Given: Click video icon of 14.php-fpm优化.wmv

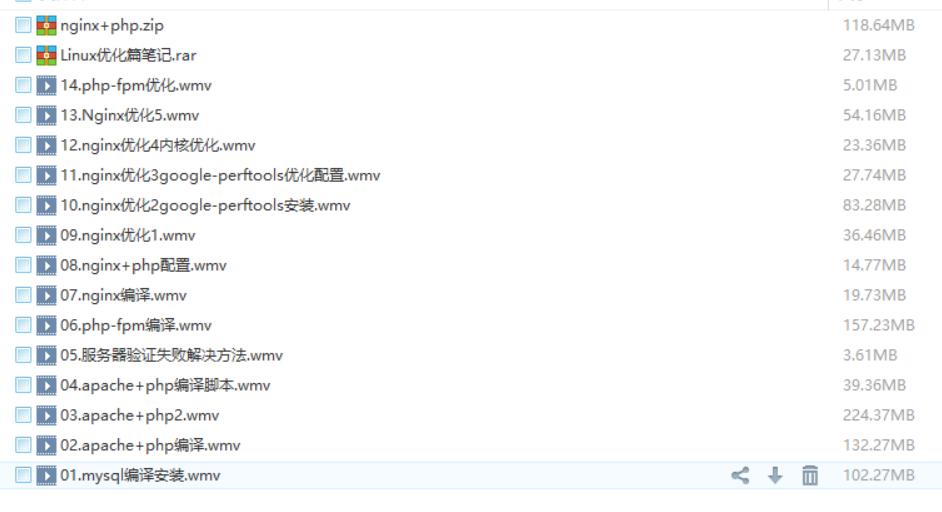Looking at the screenshot, I should [46, 85].
